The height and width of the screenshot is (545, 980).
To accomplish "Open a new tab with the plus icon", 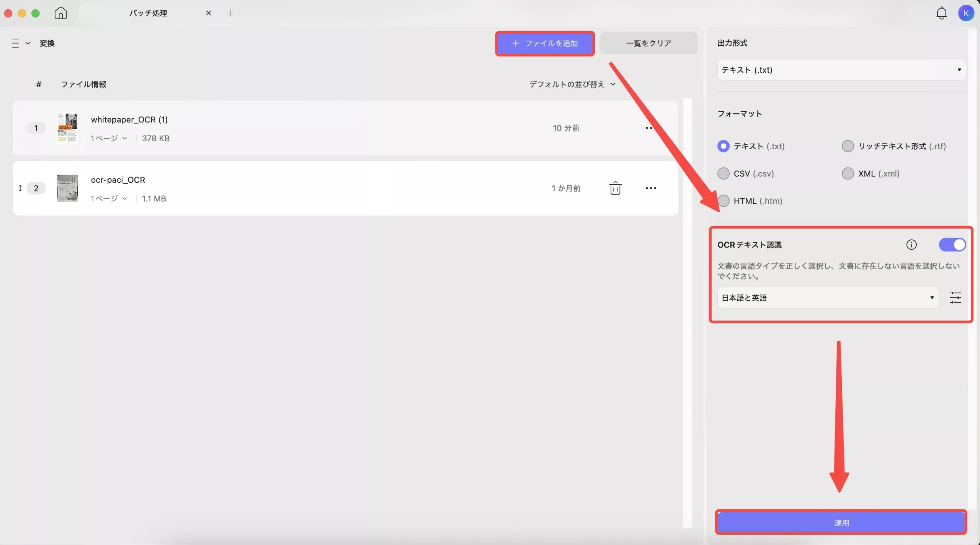I will pos(231,13).
